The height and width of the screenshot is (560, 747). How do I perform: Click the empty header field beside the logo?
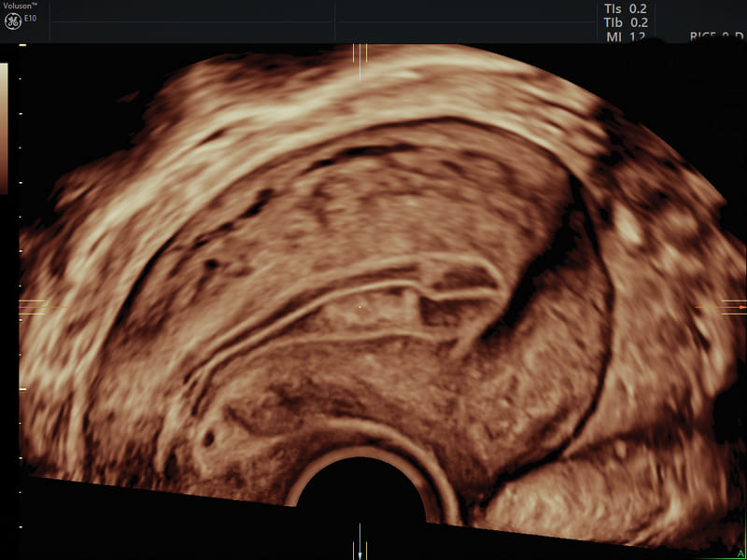(x=189, y=21)
